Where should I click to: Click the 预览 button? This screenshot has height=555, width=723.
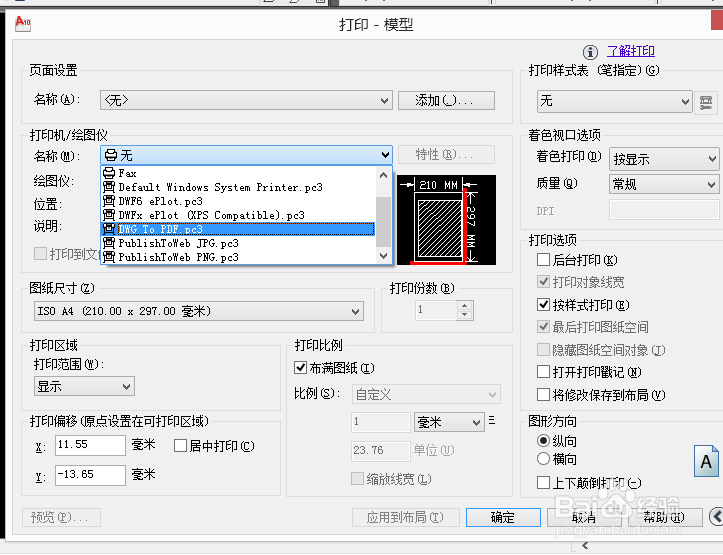61,517
